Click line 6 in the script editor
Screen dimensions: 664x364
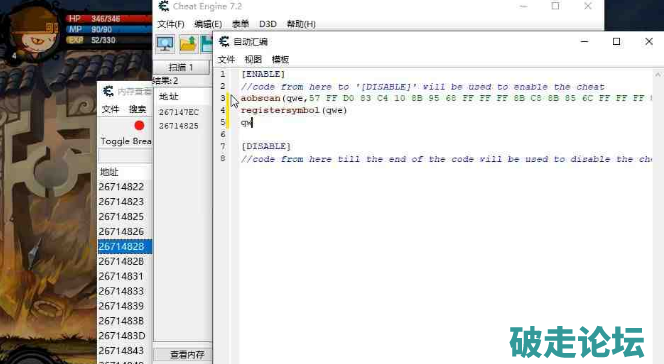445,134
